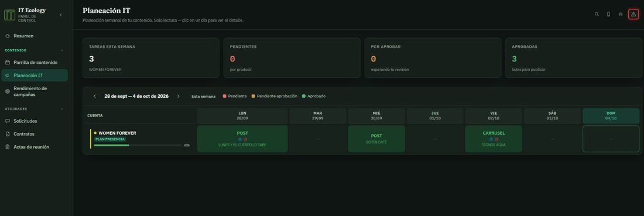
Task: Click the LUN 28/09 column header
Action: [242, 116]
